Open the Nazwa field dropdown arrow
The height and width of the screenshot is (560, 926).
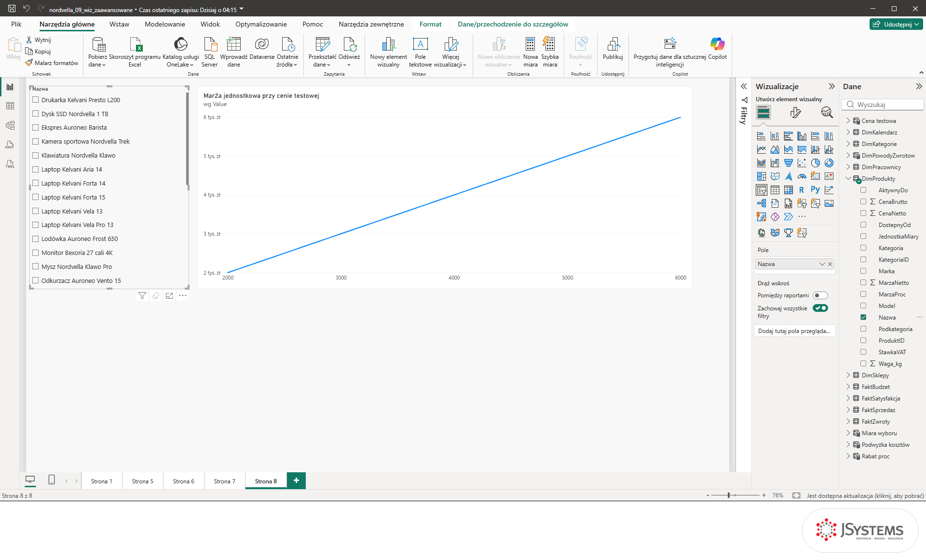coord(822,264)
